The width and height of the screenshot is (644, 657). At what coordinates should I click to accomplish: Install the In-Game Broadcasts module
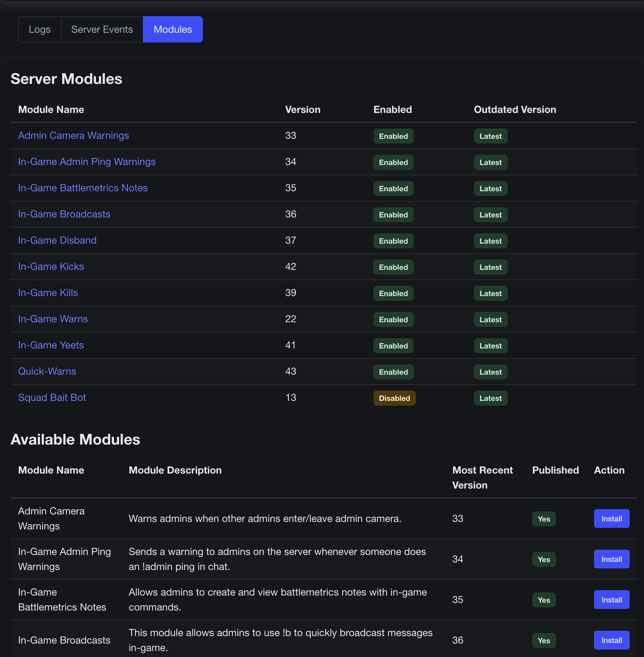pos(611,640)
